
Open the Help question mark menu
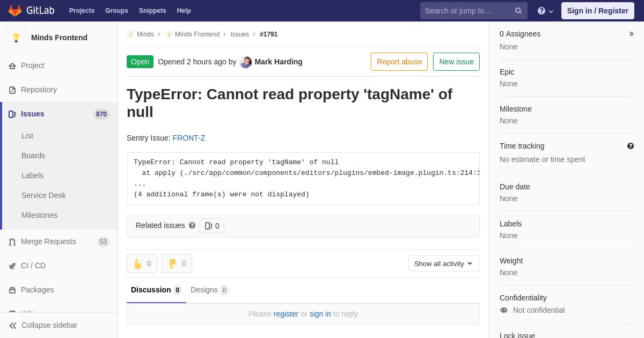(x=545, y=11)
